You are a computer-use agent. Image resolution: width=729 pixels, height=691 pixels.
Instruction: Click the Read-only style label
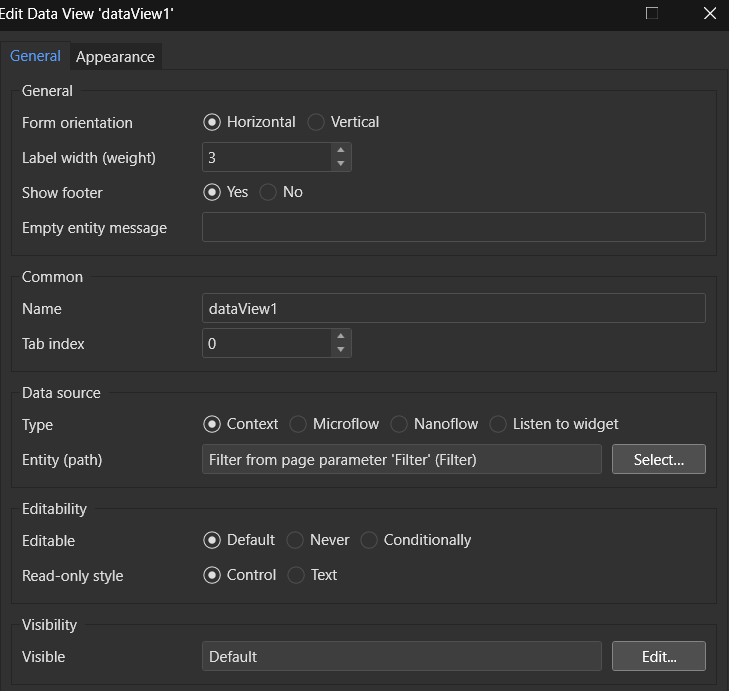click(x=73, y=576)
